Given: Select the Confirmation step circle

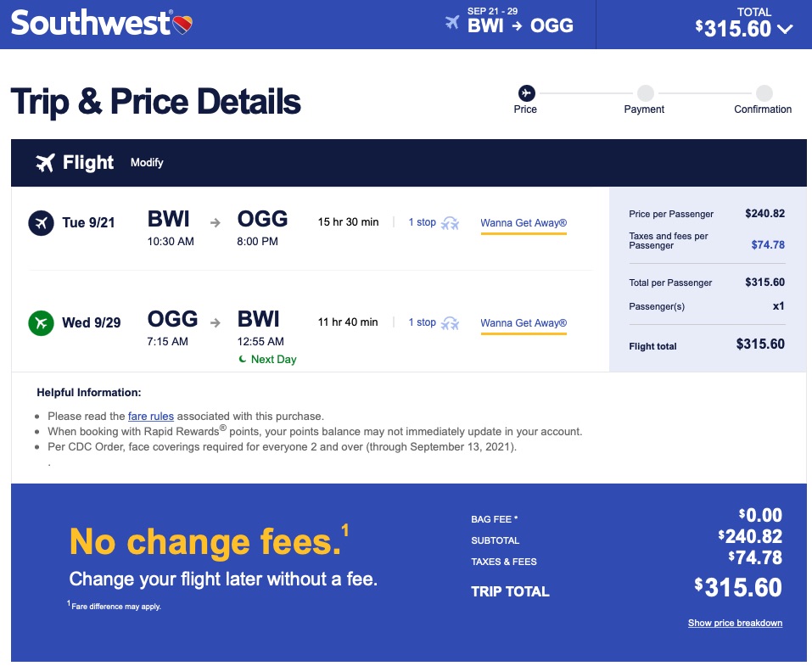Looking at the screenshot, I should [764, 92].
